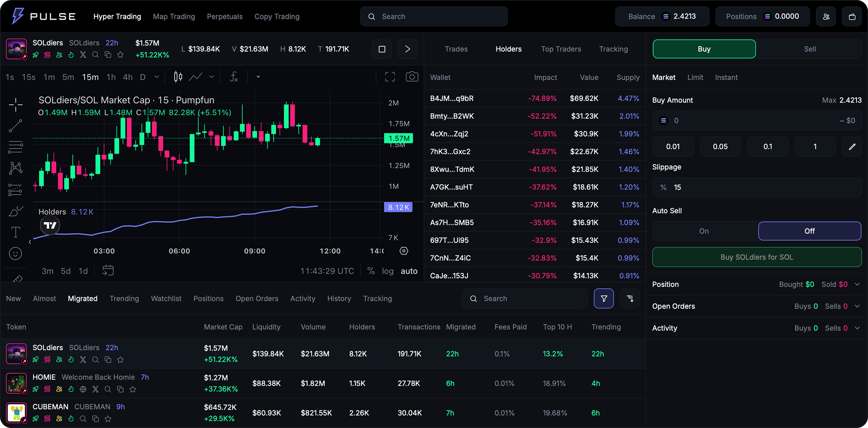Viewport: 868px width, 428px height.
Task: Open chart settings gear on time axis
Action: (x=404, y=251)
